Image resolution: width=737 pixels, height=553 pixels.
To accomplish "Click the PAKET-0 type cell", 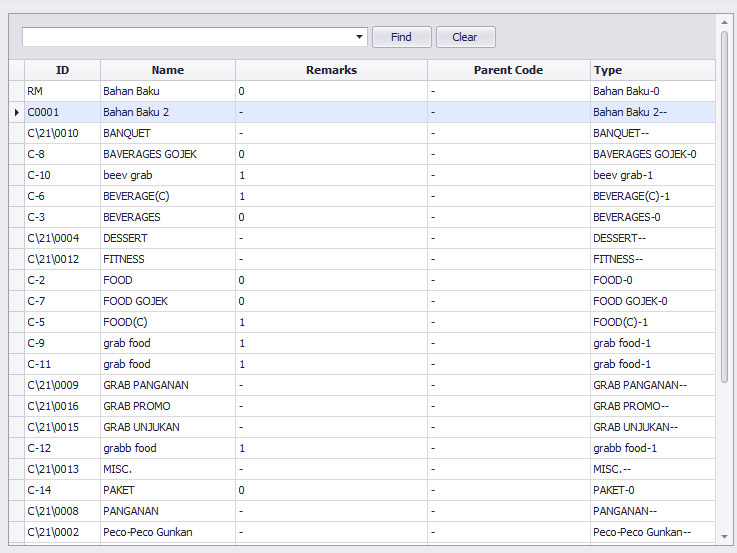I will pyautogui.click(x=653, y=490).
